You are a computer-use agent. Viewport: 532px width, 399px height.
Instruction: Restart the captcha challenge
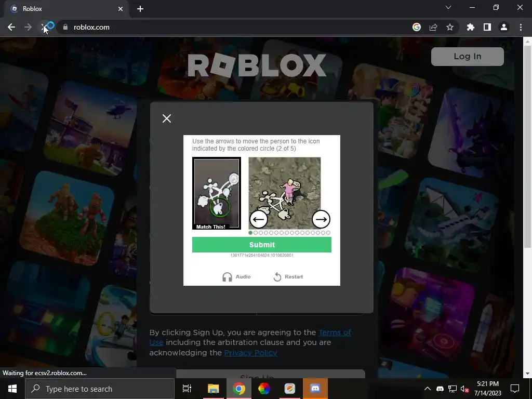(x=288, y=277)
